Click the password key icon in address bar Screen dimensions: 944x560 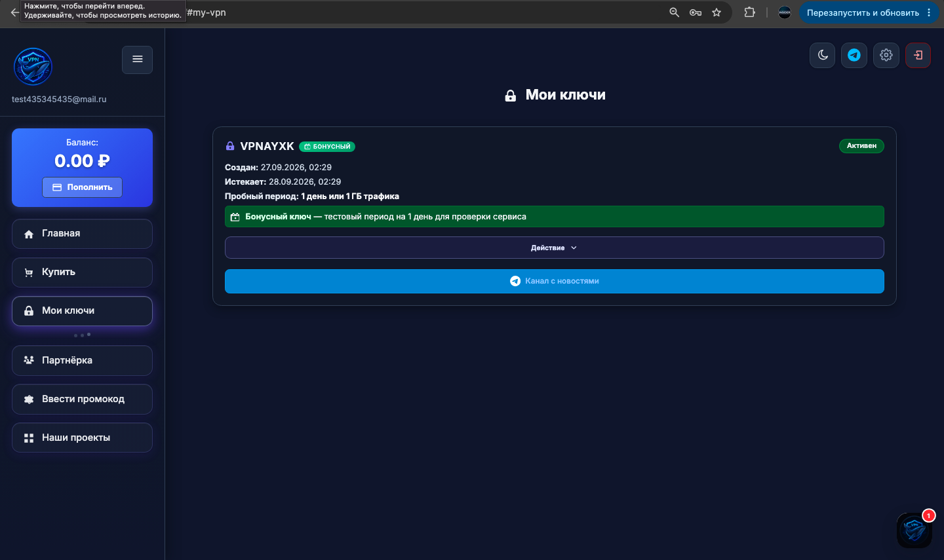tap(696, 12)
